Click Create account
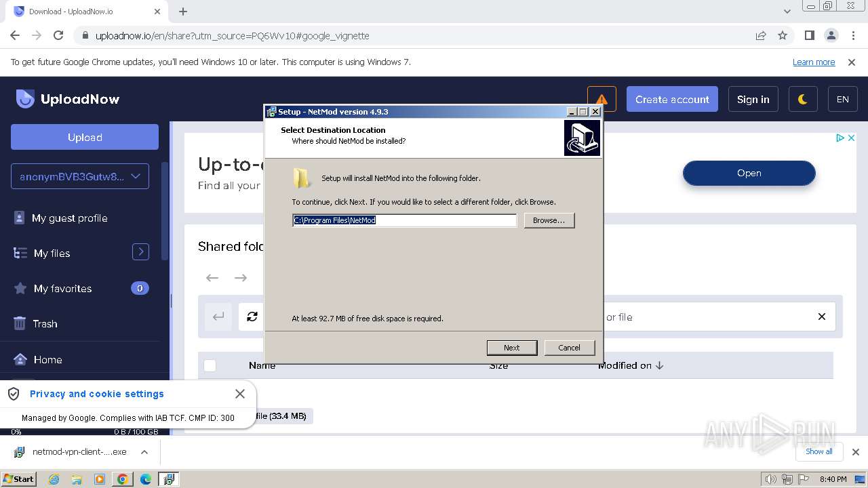This screenshot has height=488, width=868. click(672, 99)
